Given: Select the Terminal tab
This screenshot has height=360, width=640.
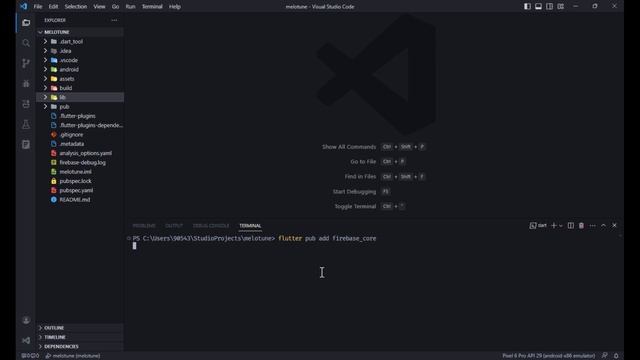Looking at the screenshot, I should click(250, 226).
